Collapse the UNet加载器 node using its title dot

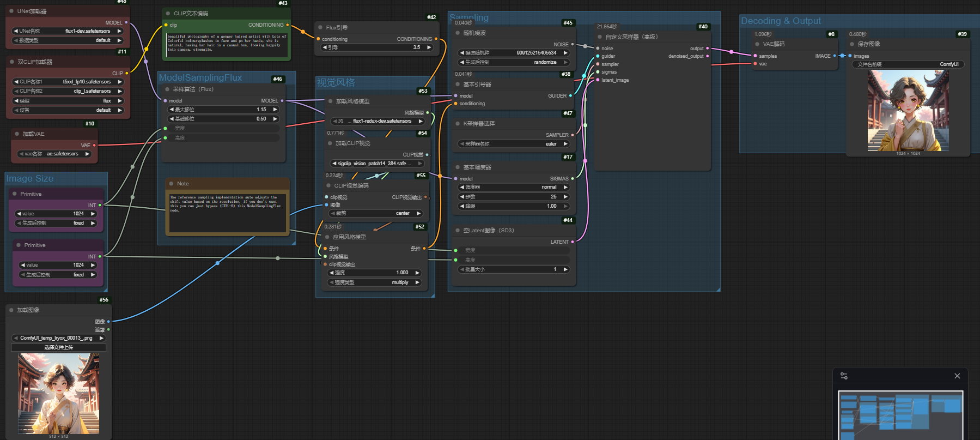click(11, 11)
